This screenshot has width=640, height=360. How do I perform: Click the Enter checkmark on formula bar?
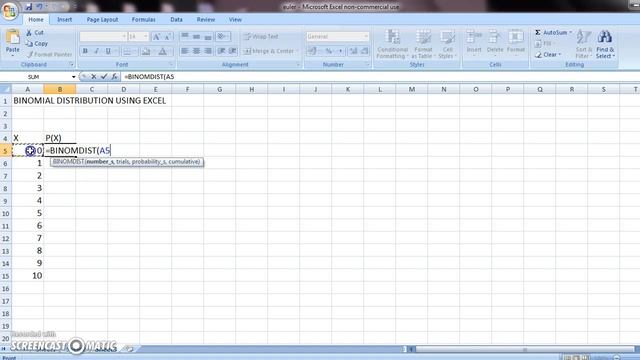tap(104, 76)
